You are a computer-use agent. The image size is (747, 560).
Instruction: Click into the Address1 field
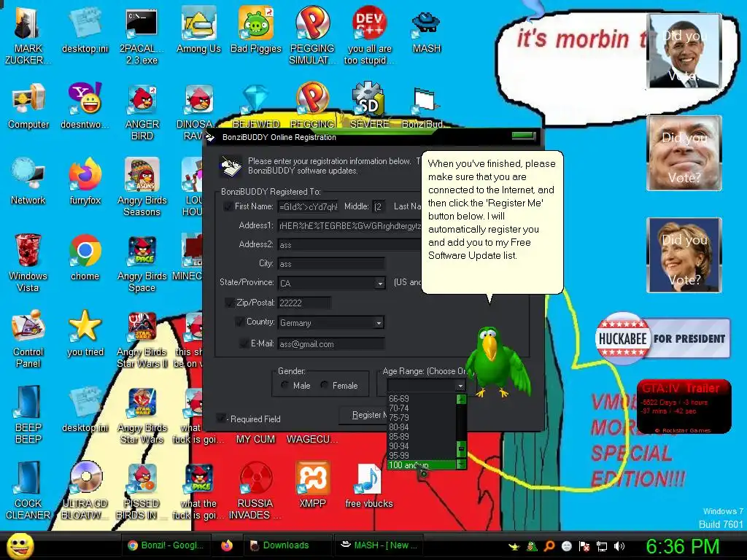point(350,226)
